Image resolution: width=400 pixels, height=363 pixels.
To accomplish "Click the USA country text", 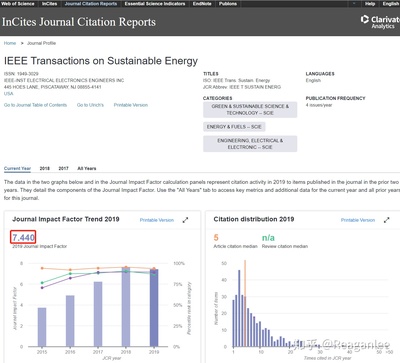I will 8,94.
